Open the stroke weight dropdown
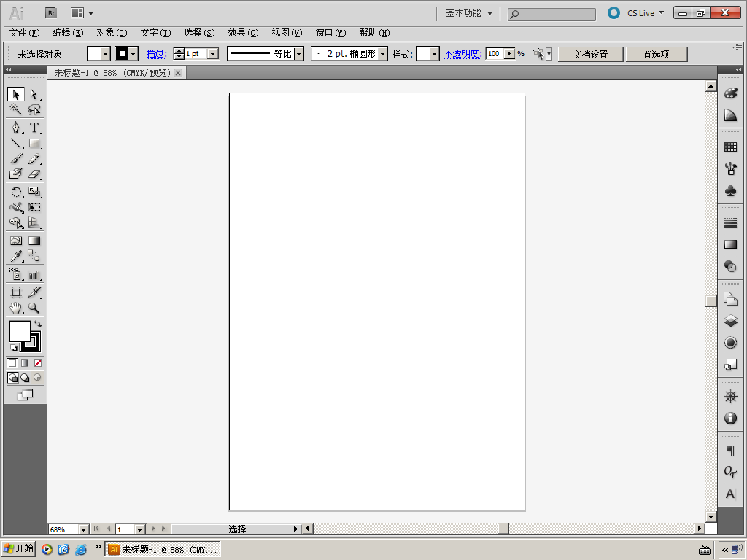The height and width of the screenshot is (560, 747). [x=213, y=54]
